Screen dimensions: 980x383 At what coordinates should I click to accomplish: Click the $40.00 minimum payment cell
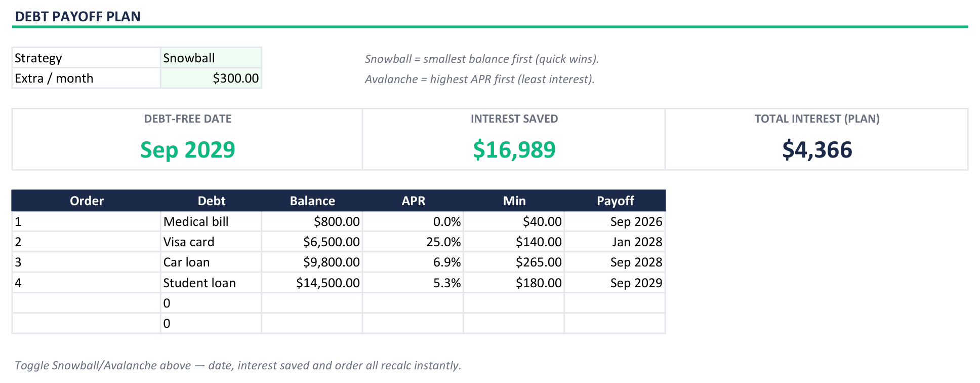(x=514, y=221)
